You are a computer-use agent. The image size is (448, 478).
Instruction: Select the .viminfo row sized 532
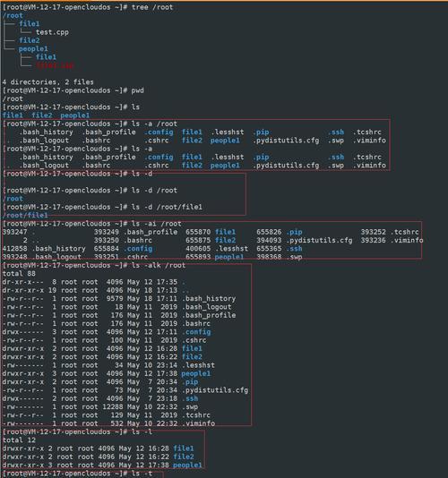(x=108, y=423)
